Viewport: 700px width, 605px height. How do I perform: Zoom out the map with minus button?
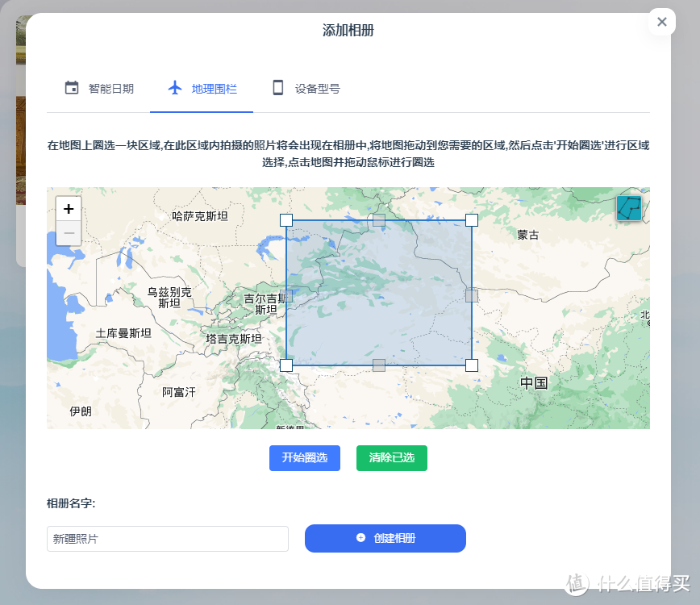[x=69, y=233]
